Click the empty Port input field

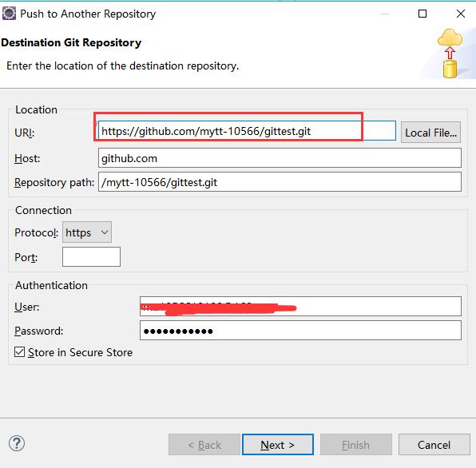[91, 257]
